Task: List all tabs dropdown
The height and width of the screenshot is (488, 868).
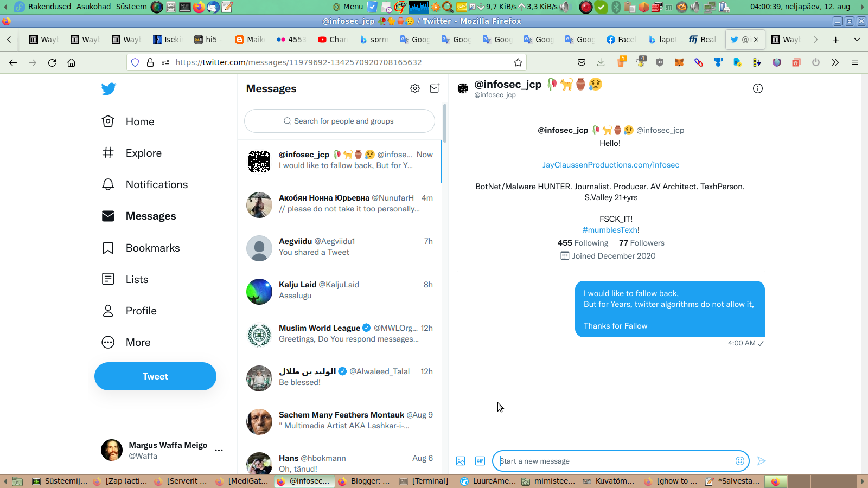Action: (857, 40)
